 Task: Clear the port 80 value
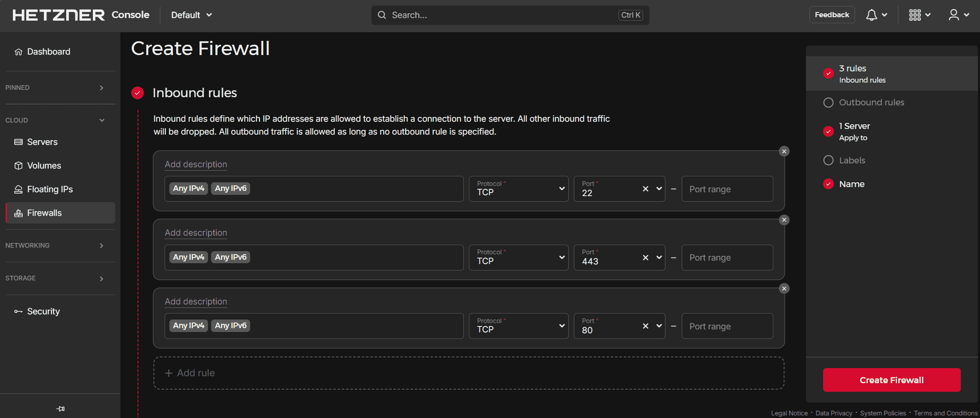pyautogui.click(x=645, y=326)
